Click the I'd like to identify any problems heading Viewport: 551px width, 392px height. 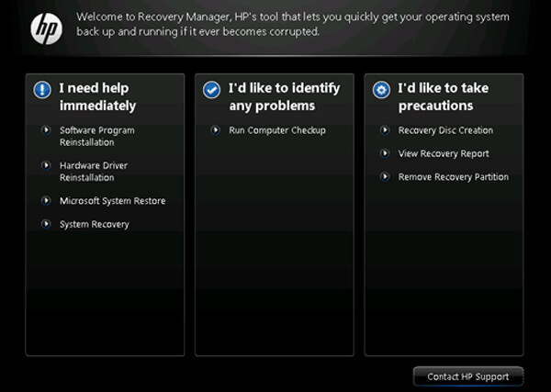[x=285, y=97]
